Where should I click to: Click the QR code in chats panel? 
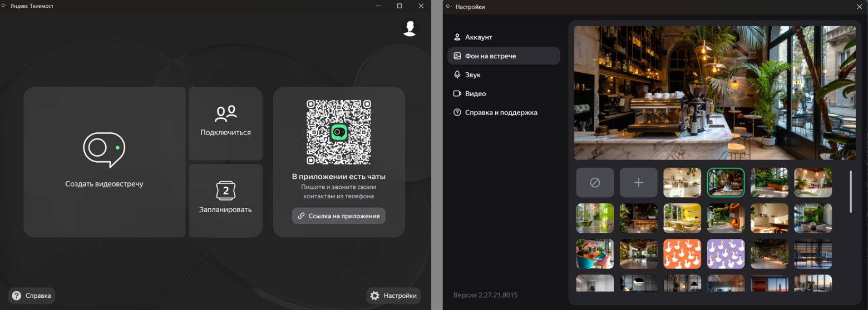point(339,132)
